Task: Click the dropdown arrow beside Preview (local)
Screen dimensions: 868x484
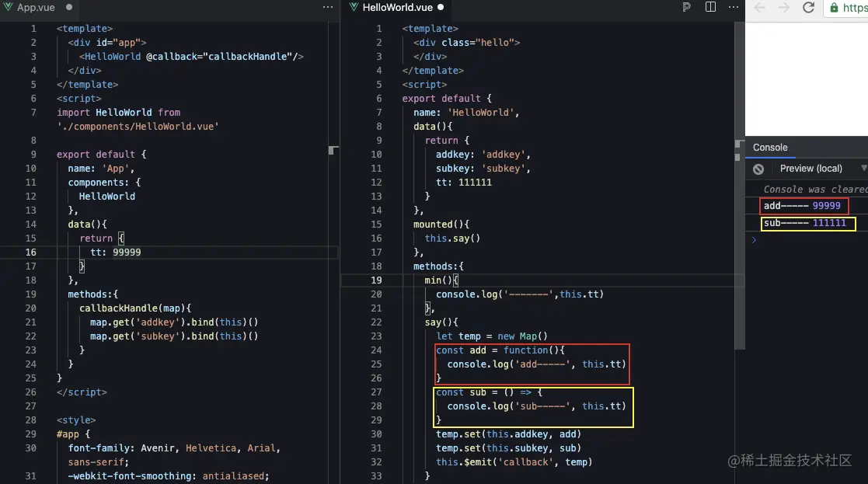Action: (x=863, y=168)
